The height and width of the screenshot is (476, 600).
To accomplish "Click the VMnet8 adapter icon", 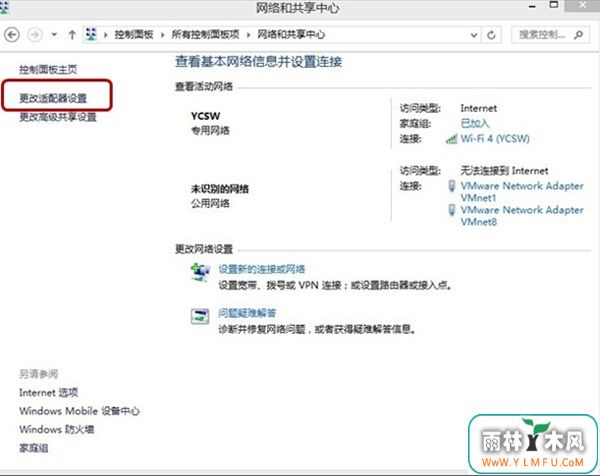I will coord(452,210).
